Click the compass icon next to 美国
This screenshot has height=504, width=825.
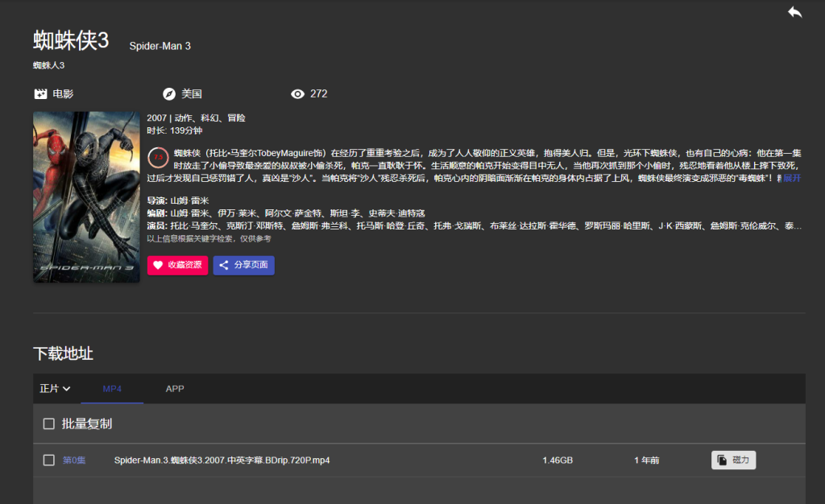(x=169, y=94)
